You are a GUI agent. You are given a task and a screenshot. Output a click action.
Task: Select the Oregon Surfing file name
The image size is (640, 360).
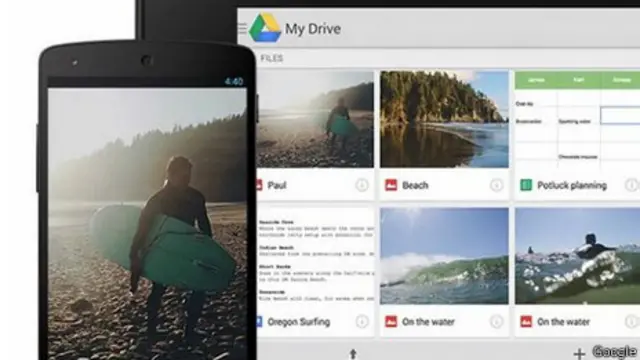click(x=299, y=322)
